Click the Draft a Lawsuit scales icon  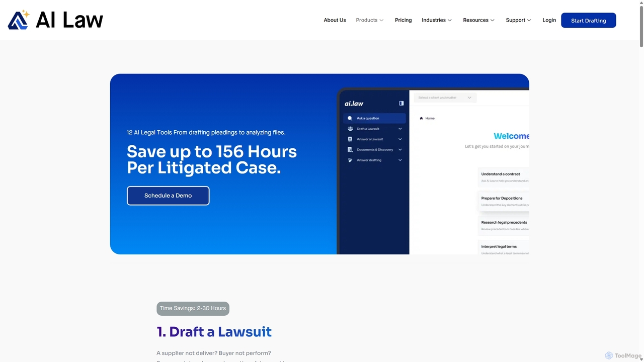[350, 129]
